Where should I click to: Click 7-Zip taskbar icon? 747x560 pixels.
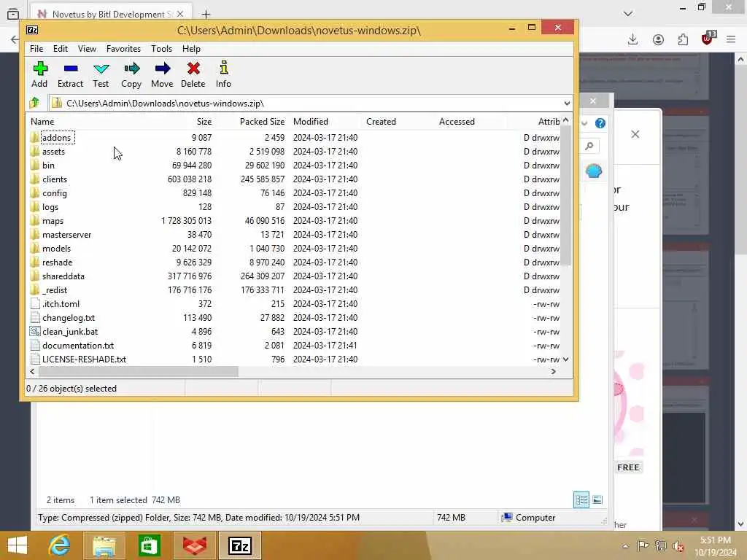click(239, 545)
